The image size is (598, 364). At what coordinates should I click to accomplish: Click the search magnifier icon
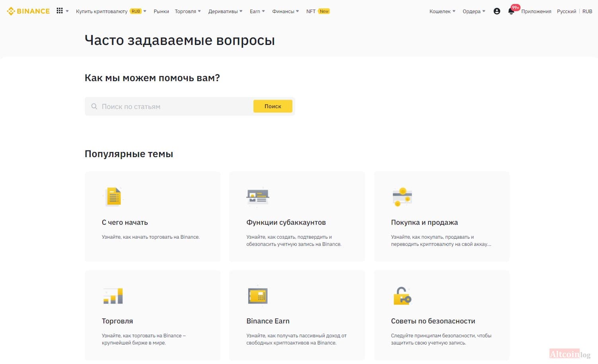(x=94, y=106)
